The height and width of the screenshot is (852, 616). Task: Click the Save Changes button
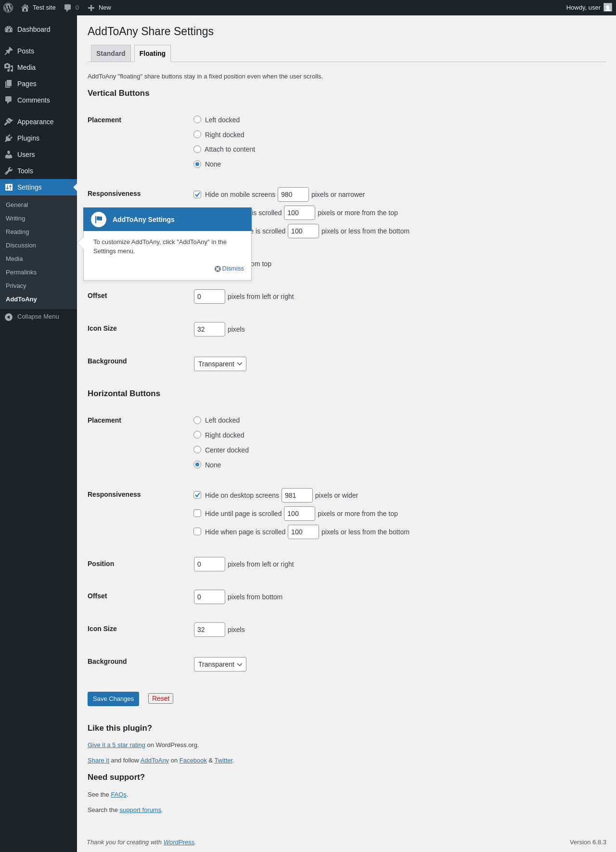(x=113, y=699)
